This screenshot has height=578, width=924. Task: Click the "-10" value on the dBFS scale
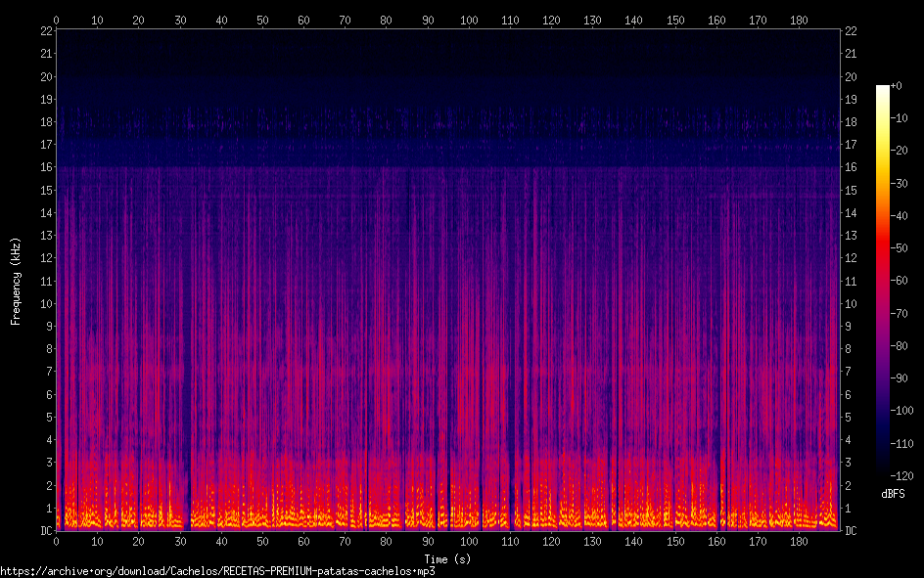tap(900, 118)
